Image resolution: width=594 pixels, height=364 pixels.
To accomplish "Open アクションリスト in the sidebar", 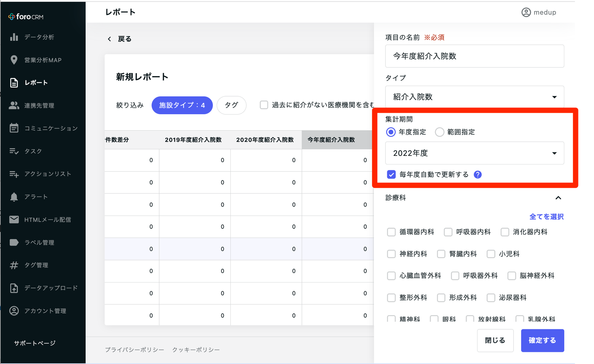I will point(48,174).
